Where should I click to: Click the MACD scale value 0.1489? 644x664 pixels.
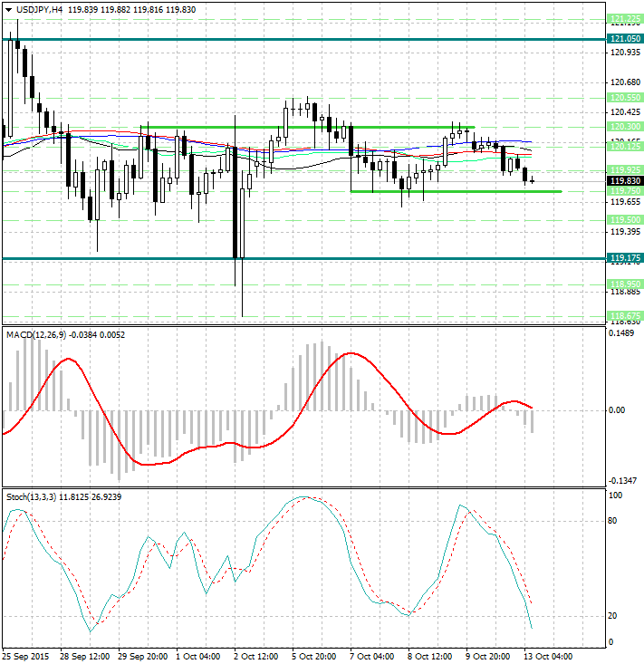coord(621,333)
